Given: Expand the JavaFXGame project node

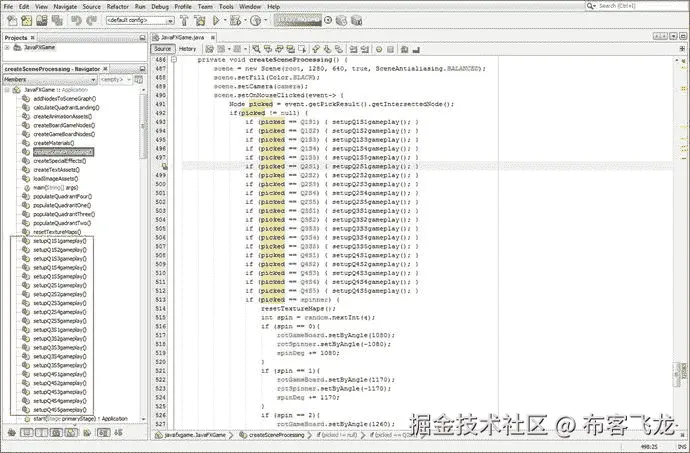Looking at the screenshot, I should tap(7, 47).
